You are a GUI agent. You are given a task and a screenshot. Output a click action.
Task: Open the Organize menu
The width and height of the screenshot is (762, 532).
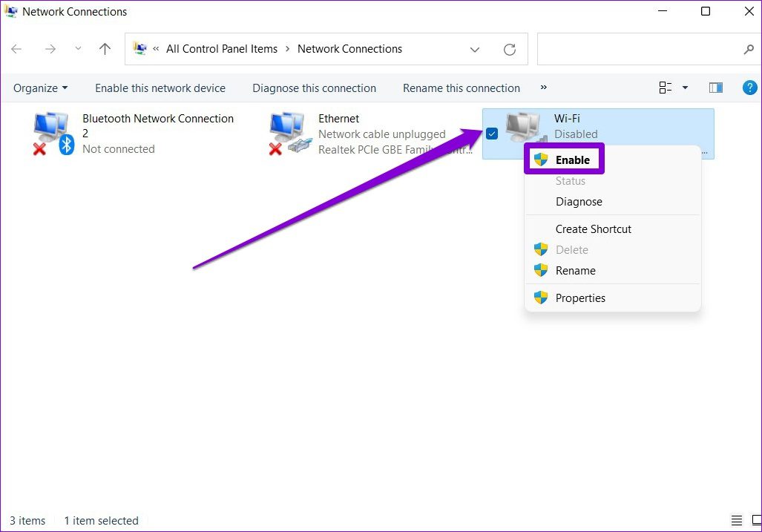(40, 88)
